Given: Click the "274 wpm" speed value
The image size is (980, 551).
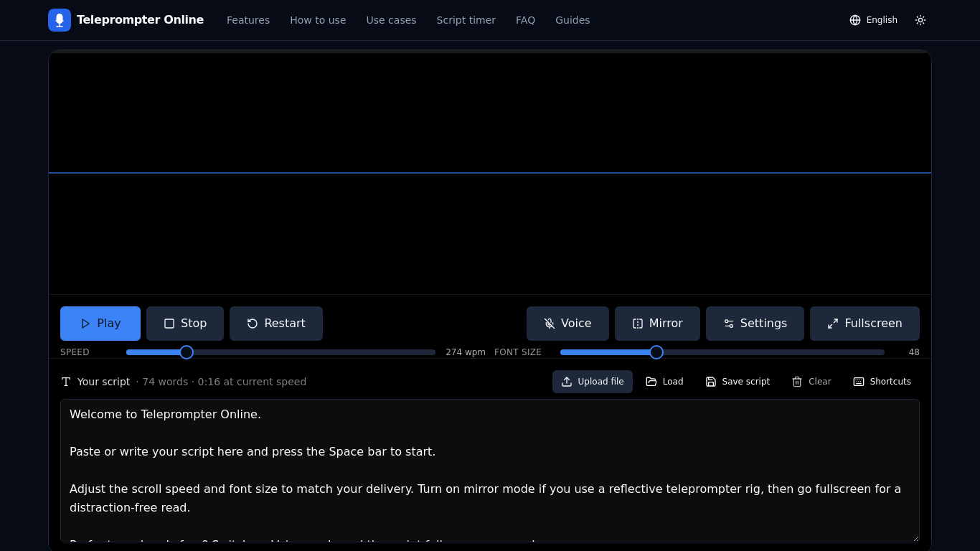Looking at the screenshot, I should (466, 352).
